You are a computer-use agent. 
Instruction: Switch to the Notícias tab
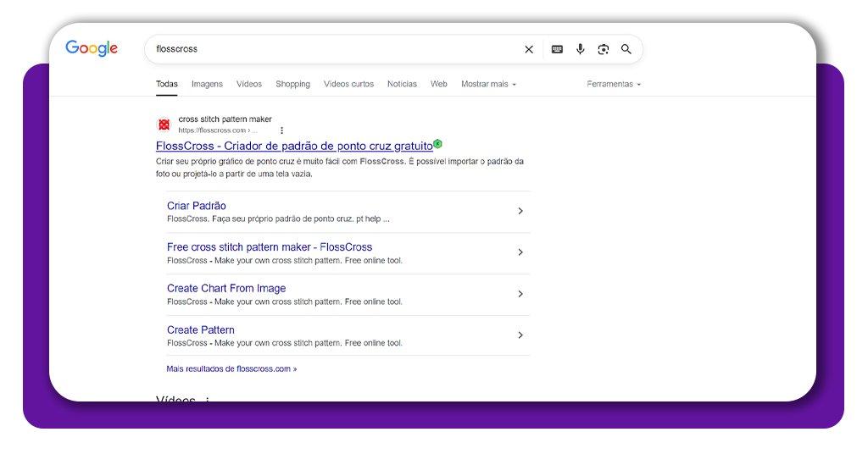coord(402,84)
